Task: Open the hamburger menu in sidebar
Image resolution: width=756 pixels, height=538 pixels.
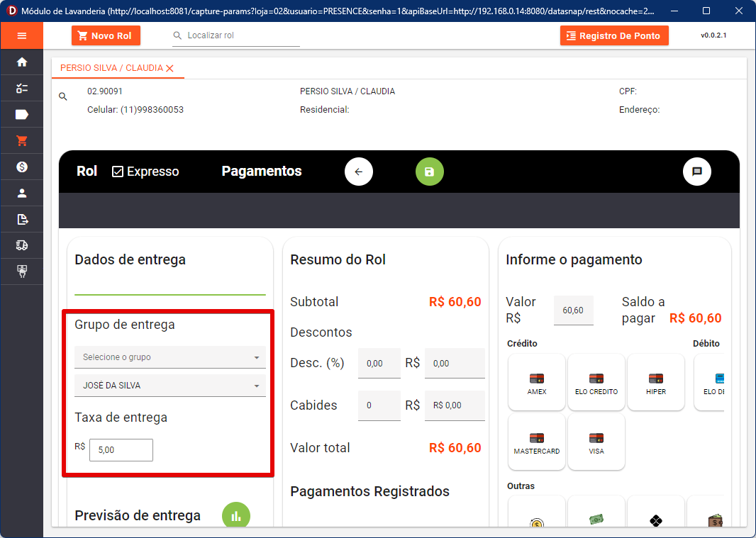Action: (22, 35)
